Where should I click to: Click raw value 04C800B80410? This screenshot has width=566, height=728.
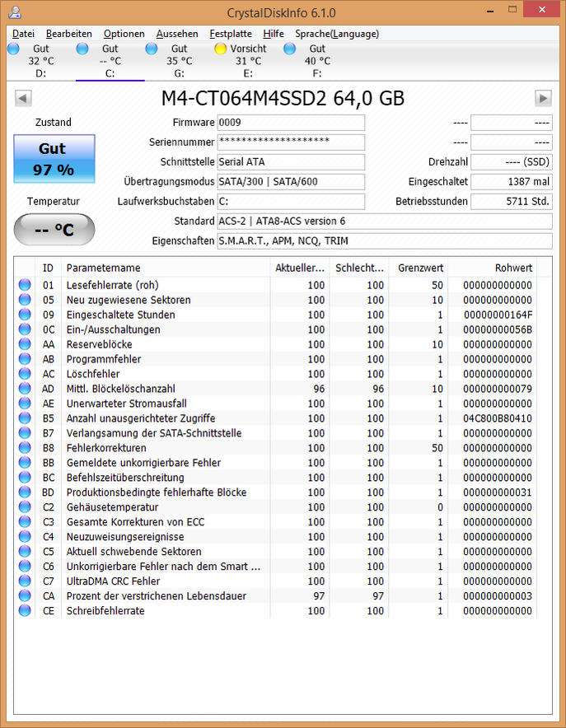click(x=498, y=418)
